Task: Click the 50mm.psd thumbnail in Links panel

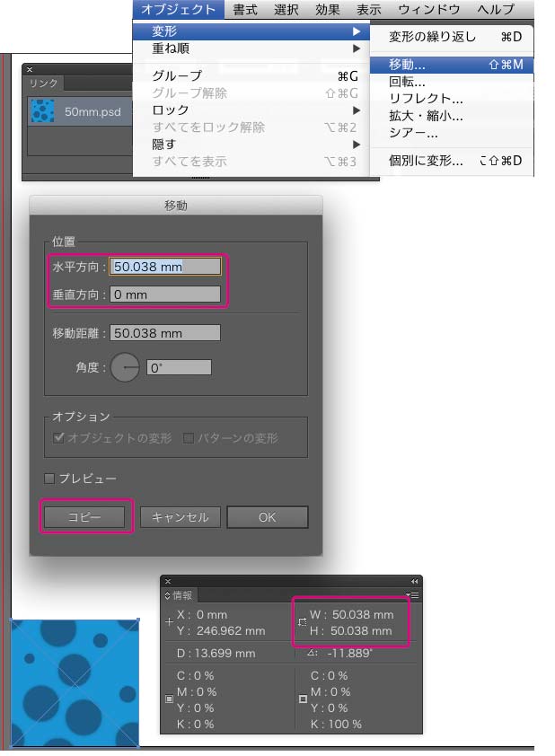Action: (x=42, y=112)
